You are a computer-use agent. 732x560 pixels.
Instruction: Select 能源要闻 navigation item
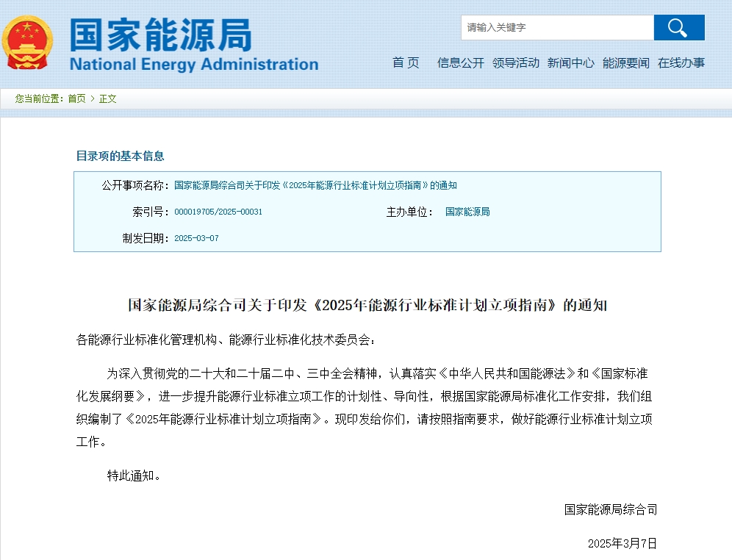(625, 62)
